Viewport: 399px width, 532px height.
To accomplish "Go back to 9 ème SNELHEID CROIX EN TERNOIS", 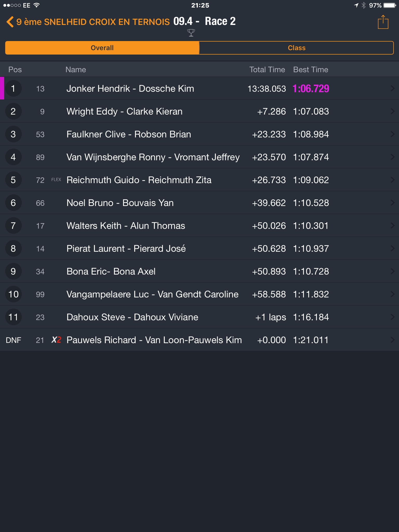I will pos(93,22).
